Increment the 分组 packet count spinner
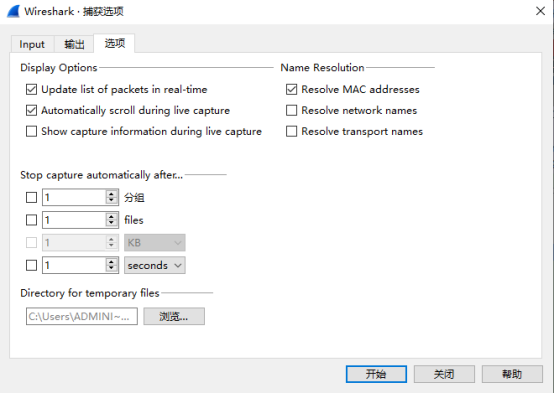The width and height of the screenshot is (554, 394). click(x=111, y=194)
